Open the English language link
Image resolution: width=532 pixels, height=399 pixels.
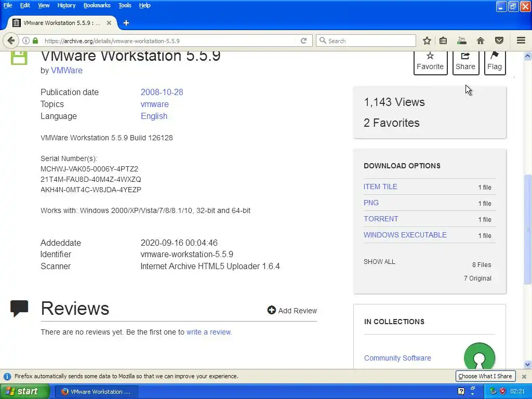(154, 116)
